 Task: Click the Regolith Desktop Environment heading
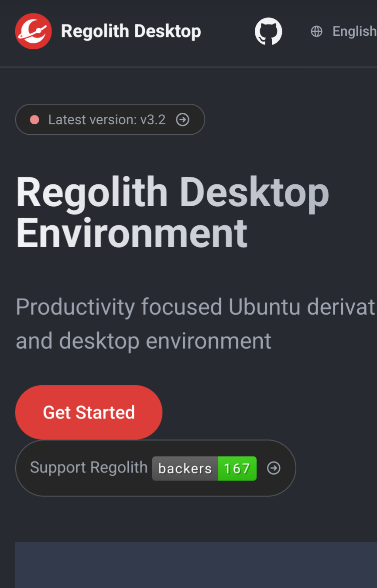click(x=172, y=193)
